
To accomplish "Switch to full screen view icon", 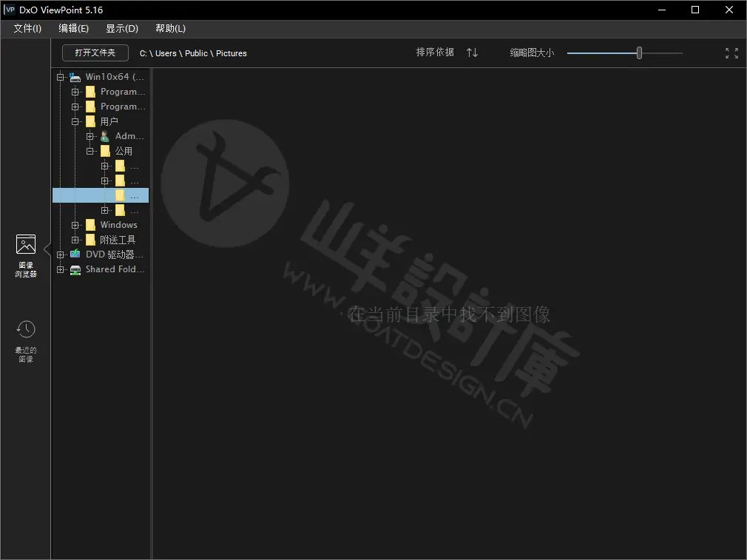I will (731, 53).
